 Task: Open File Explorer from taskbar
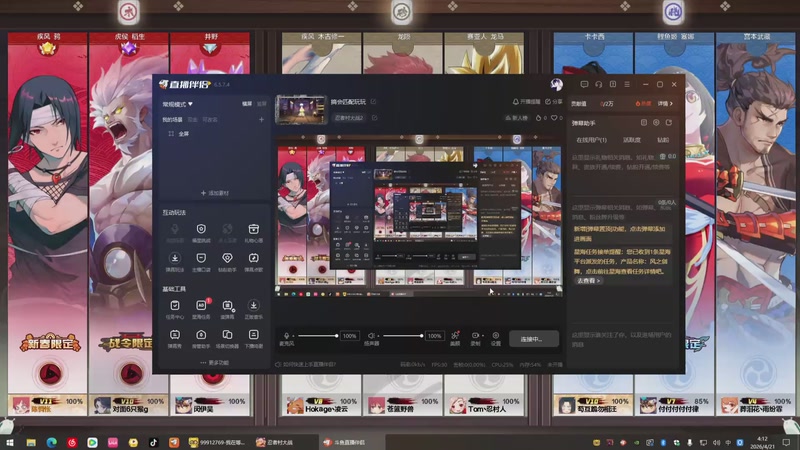[31, 442]
